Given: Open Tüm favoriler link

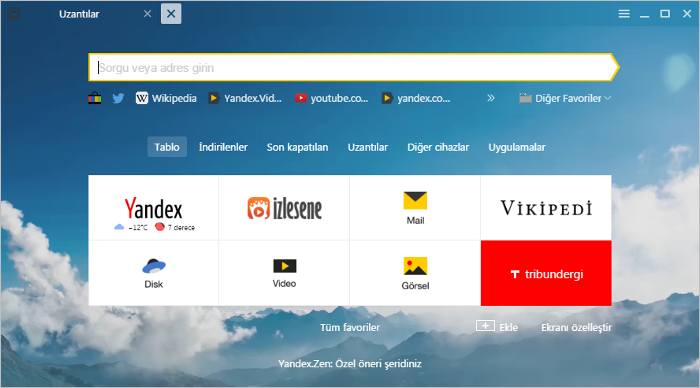Looking at the screenshot, I should 350,327.
